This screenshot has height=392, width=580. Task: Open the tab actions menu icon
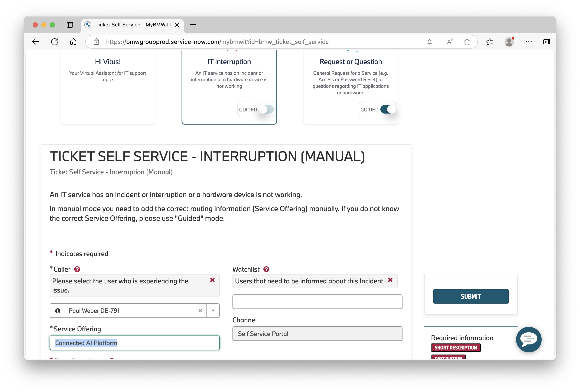70,25
